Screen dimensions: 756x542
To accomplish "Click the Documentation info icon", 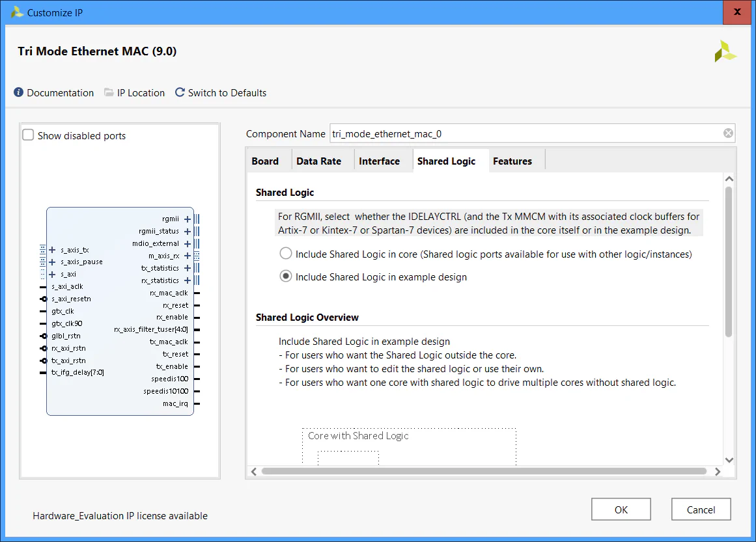I will pyautogui.click(x=18, y=92).
